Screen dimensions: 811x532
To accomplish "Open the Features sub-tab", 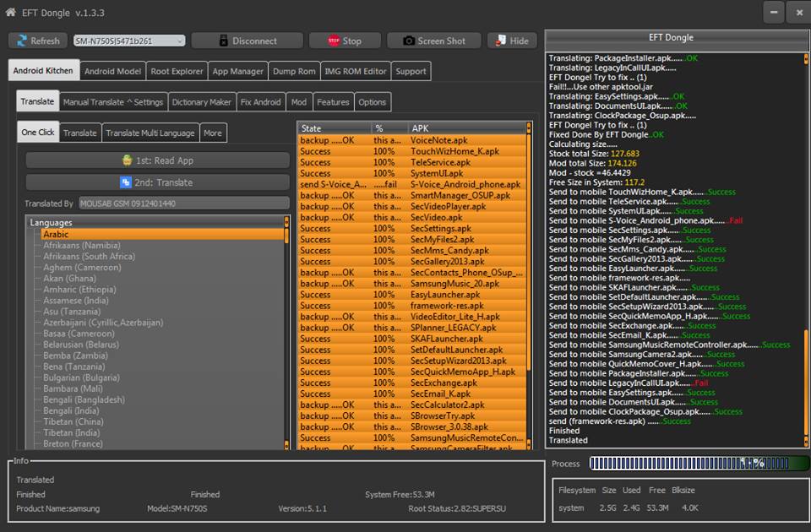I will [x=333, y=102].
